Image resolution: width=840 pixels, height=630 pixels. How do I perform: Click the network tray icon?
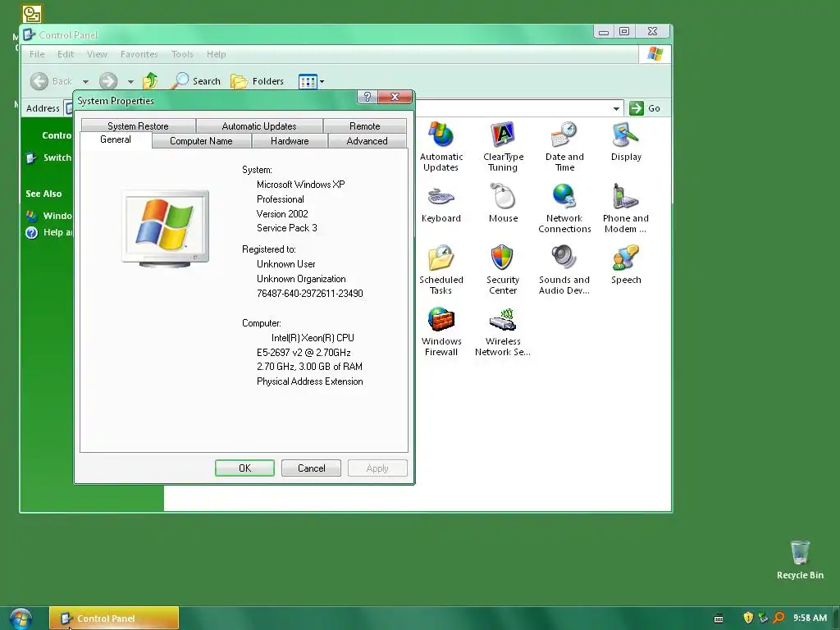pyautogui.click(x=764, y=618)
